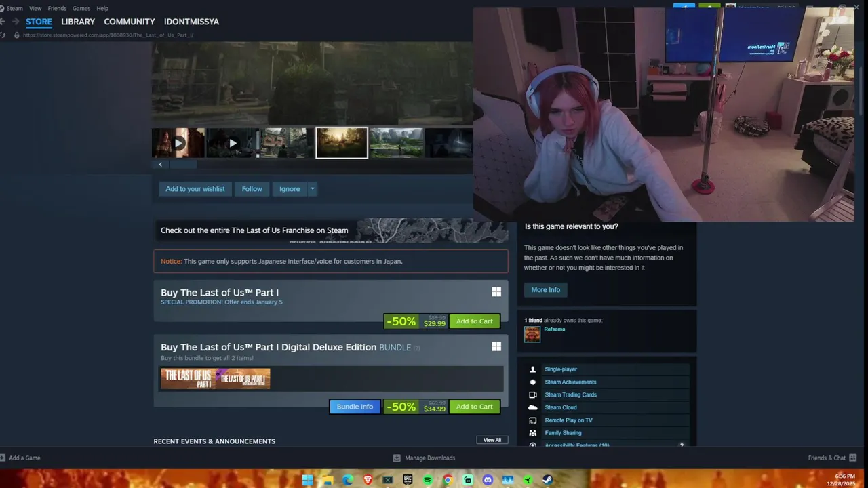Viewport: 868px width, 488px height.
Task: Add The Last of Us Part I to cart
Action: click(x=475, y=321)
